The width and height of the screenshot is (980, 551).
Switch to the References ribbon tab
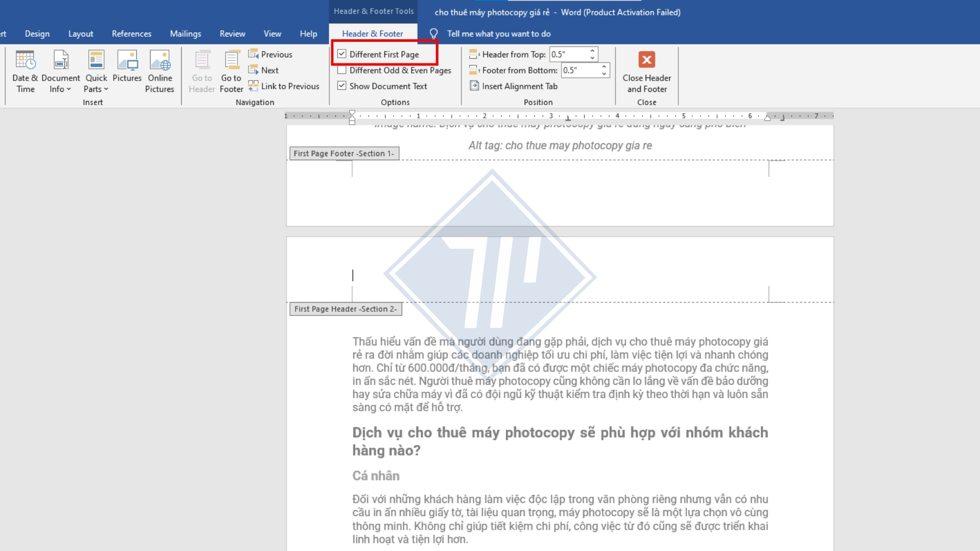click(x=131, y=33)
